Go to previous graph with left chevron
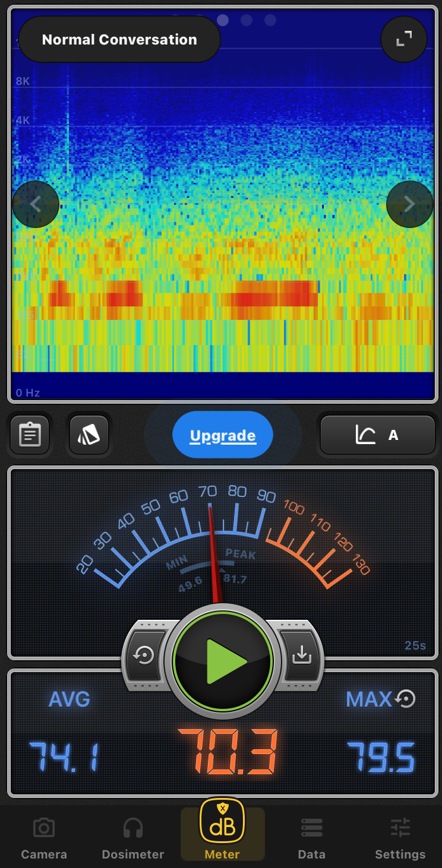 (x=36, y=204)
